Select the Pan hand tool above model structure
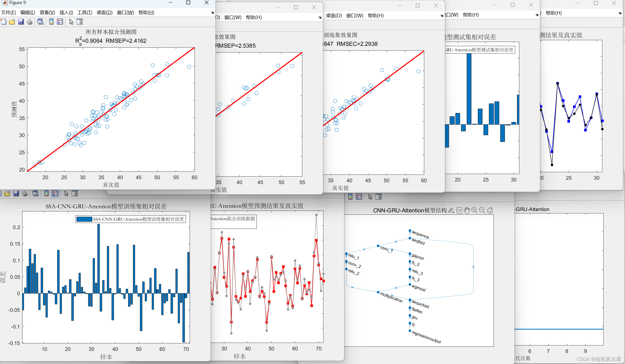This screenshot has height=364, width=625. pyautogui.click(x=467, y=210)
